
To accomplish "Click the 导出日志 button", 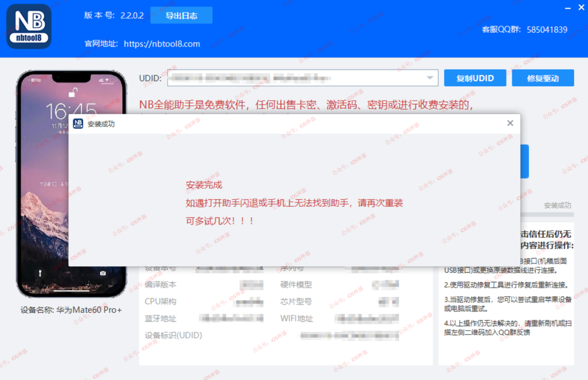I will (181, 15).
